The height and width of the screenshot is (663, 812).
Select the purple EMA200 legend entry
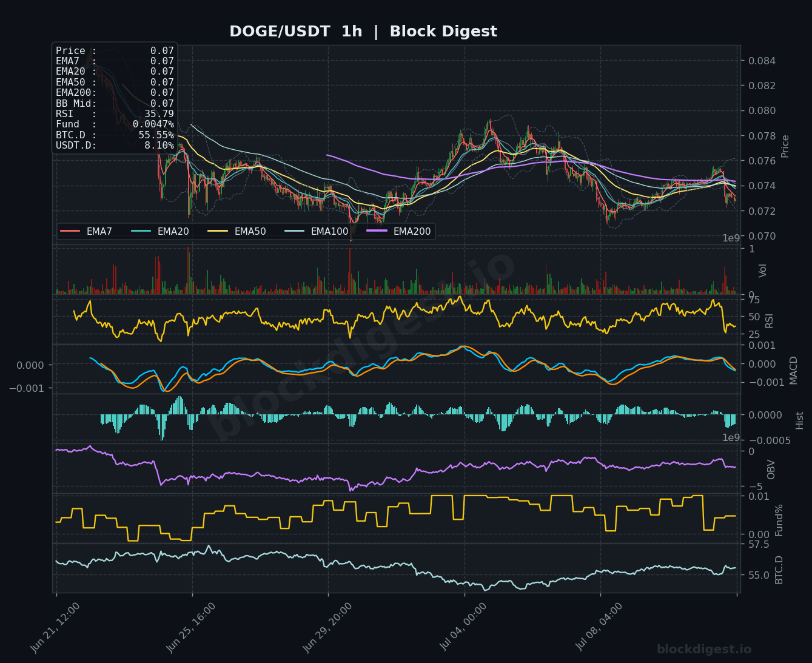tap(398, 231)
